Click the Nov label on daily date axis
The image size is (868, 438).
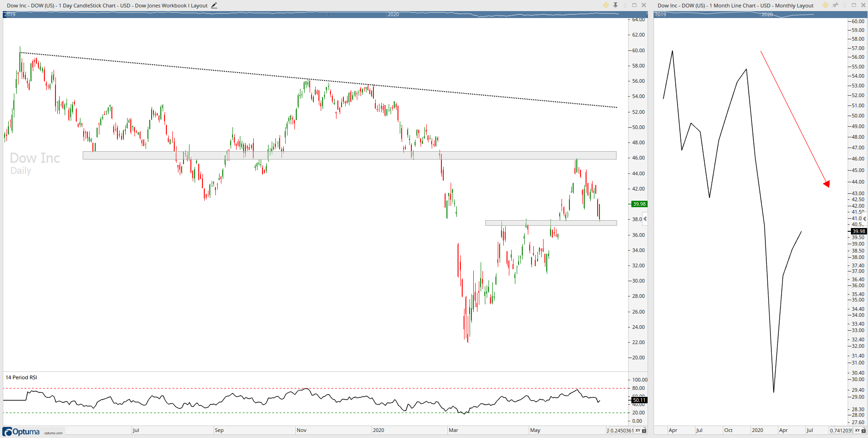point(302,430)
